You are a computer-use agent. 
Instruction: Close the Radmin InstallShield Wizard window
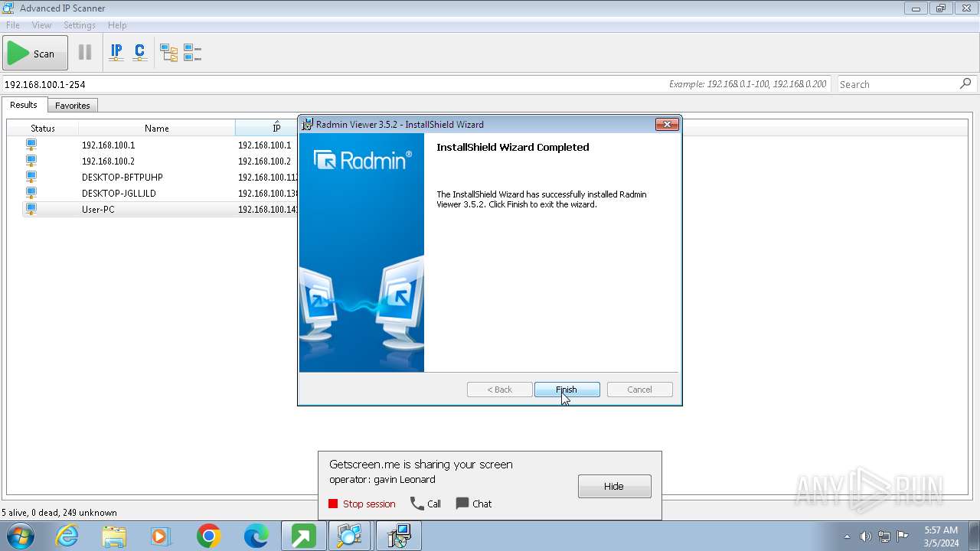(667, 124)
